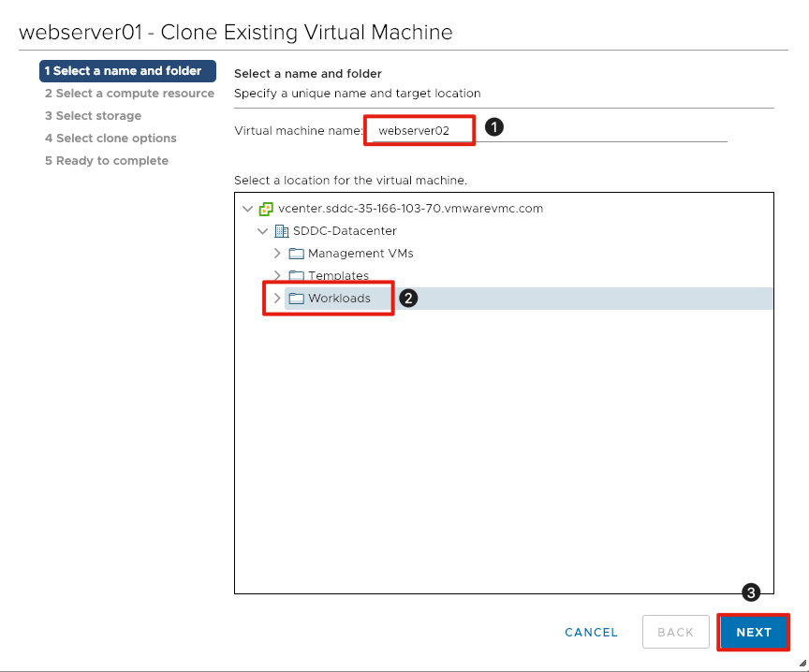Viewport: 809px width, 672px height.
Task: Click the Management VMs folder icon
Action: click(295, 253)
